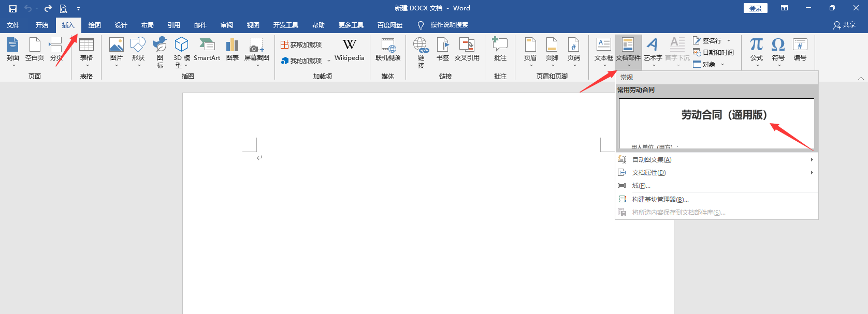Open the Wikipedia add-in
868x314 pixels.
pos(350,50)
